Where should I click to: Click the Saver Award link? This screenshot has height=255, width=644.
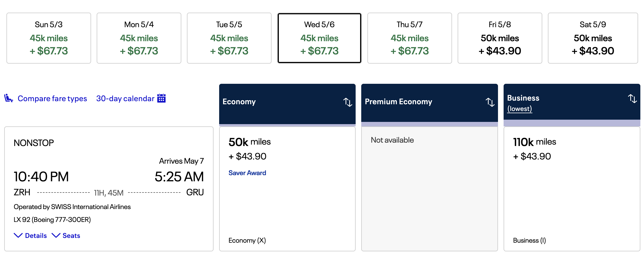coord(247,173)
